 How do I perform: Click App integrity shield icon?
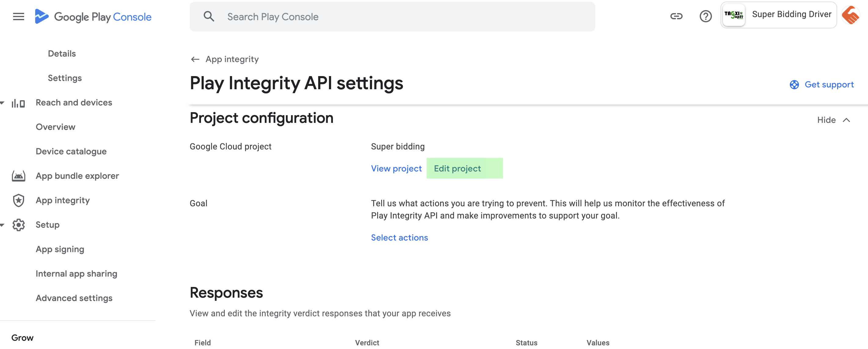(18, 200)
